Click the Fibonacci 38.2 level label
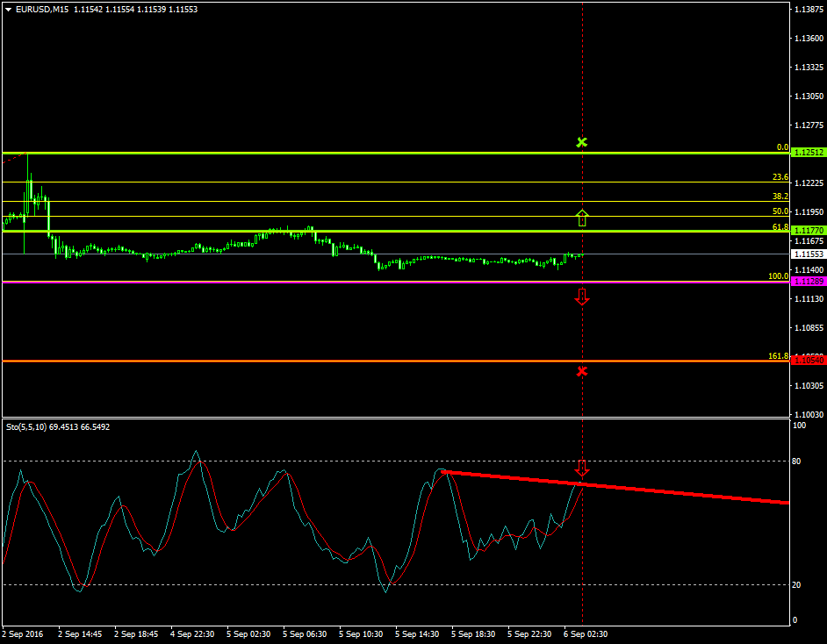 [x=780, y=197]
